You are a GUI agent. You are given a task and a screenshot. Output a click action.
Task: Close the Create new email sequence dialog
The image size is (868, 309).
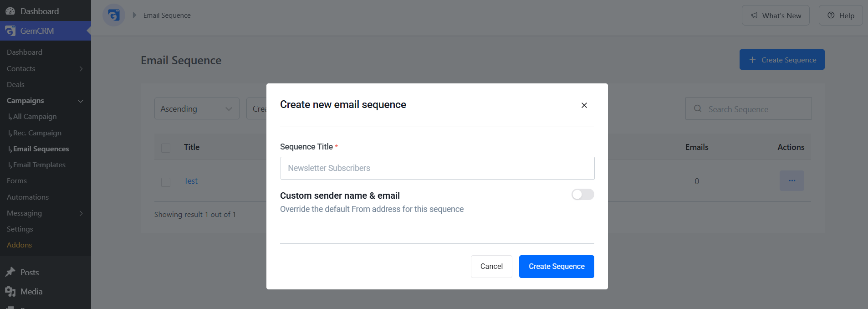pos(584,105)
